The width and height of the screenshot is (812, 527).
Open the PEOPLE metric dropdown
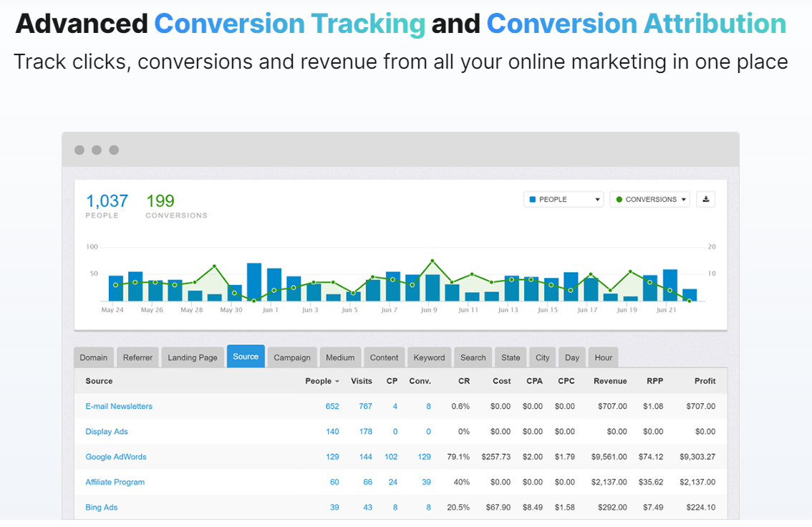564,199
